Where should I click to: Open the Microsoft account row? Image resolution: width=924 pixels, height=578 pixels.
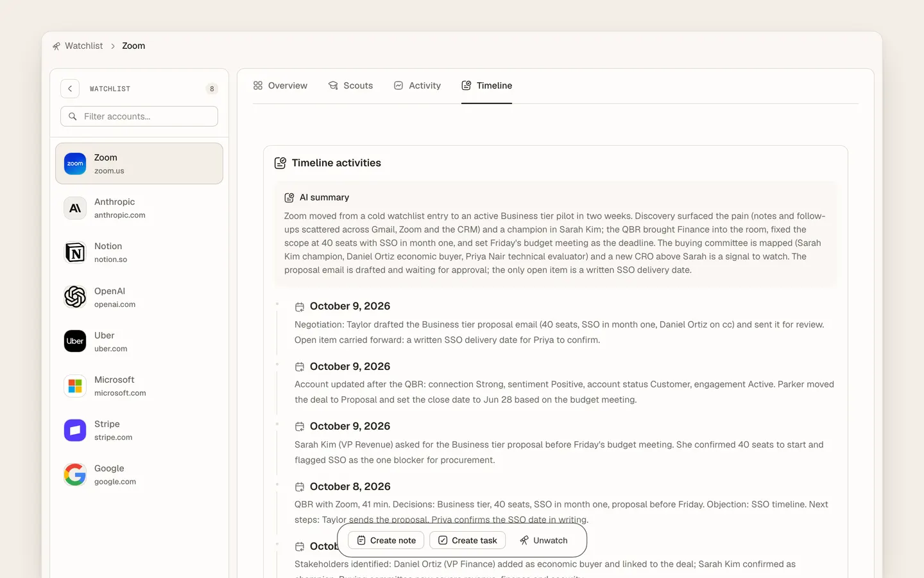[x=139, y=386]
